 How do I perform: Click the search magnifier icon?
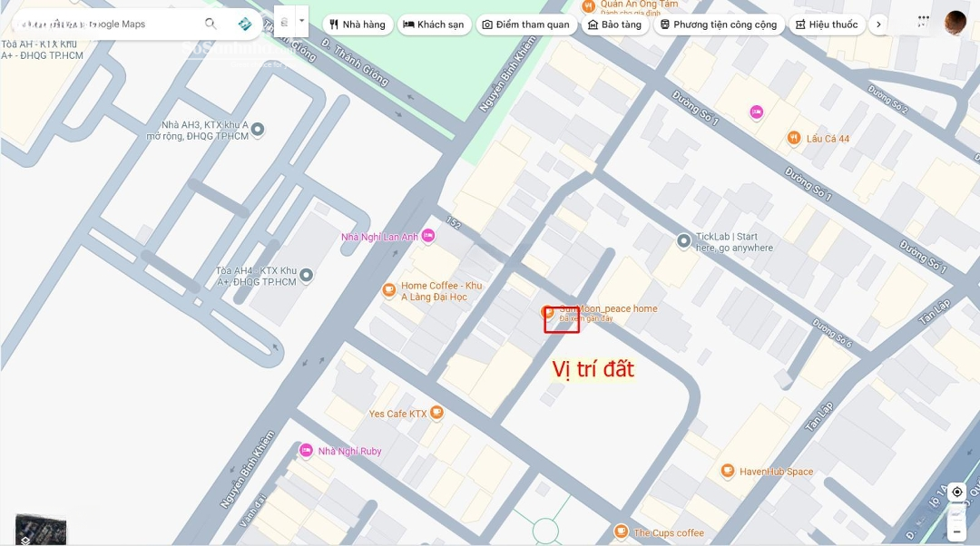[x=211, y=24]
